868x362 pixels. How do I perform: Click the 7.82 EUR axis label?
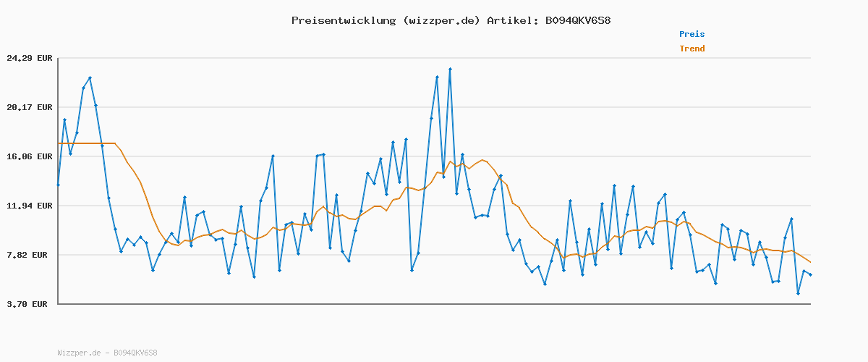coord(30,255)
